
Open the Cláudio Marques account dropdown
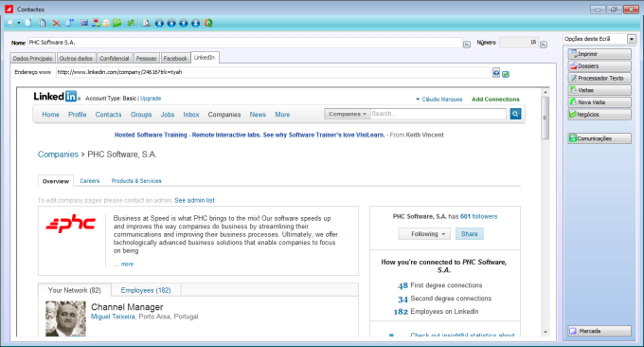(x=439, y=100)
